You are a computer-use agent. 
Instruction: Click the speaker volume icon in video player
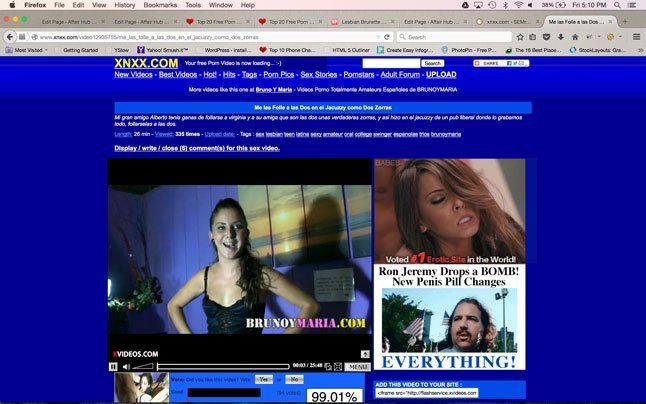coord(127,367)
